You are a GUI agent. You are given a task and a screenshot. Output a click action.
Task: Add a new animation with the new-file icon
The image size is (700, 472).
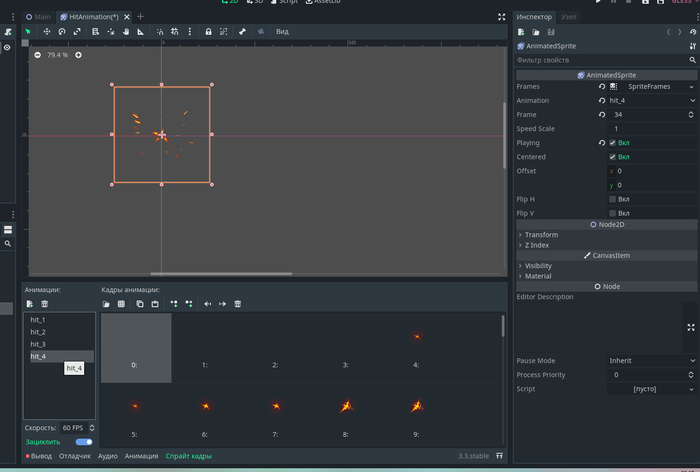(x=30, y=304)
